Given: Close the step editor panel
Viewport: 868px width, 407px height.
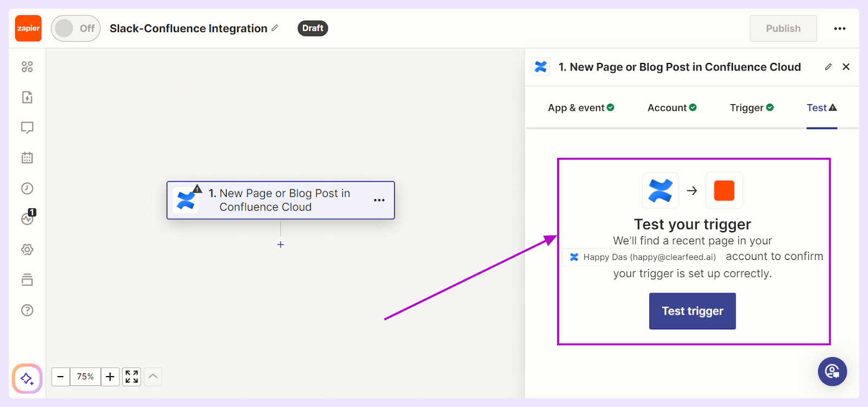Looking at the screenshot, I should (x=846, y=67).
